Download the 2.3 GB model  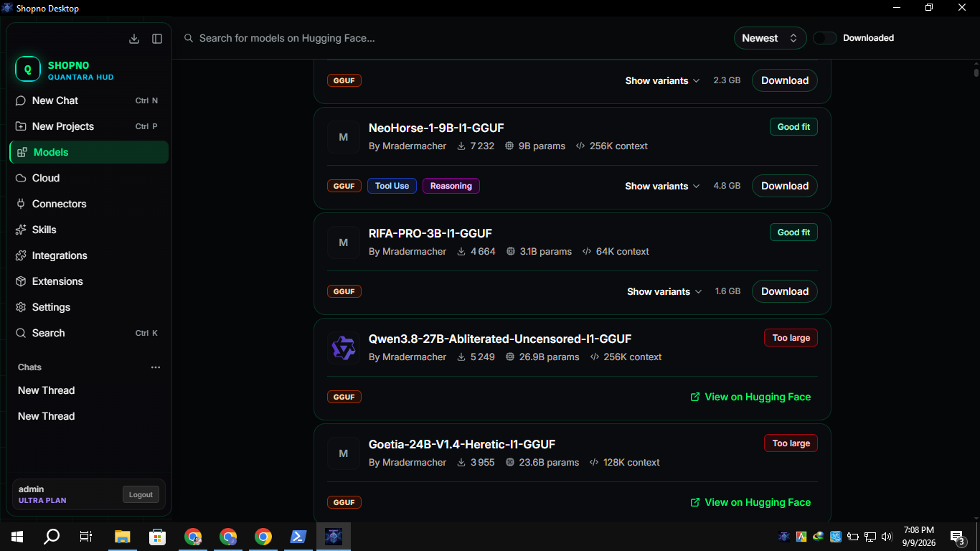tap(785, 80)
